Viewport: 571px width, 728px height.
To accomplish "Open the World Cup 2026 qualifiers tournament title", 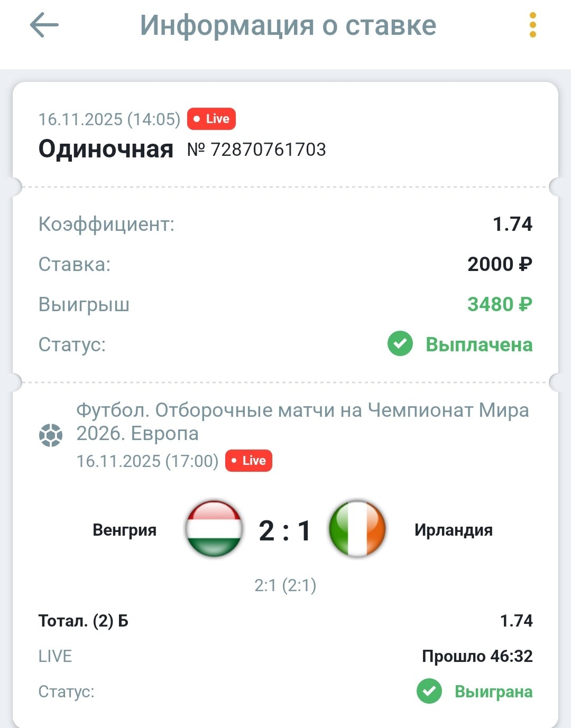I will click(x=302, y=422).
